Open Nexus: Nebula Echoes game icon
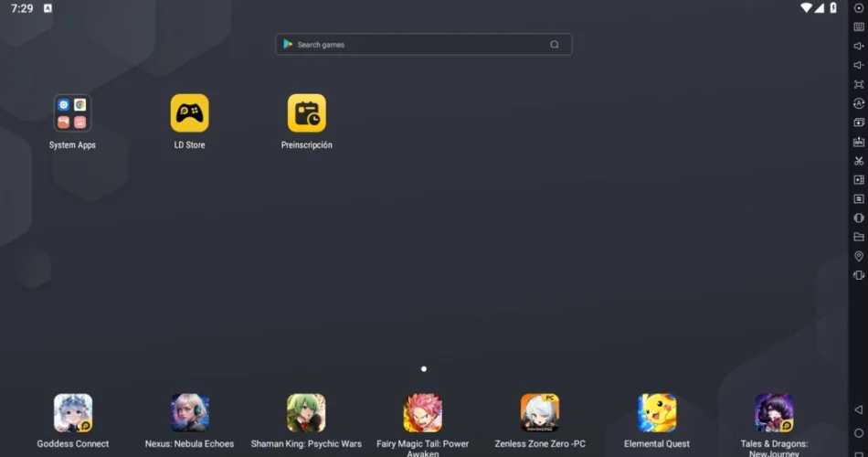Viewport: 868px width, 457px height. (x=189, y=413)
